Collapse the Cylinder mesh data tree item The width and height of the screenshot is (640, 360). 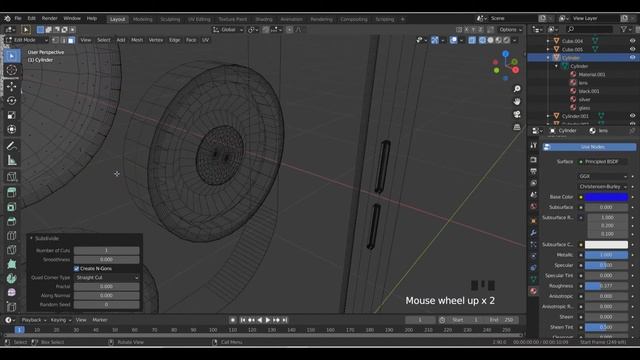pos(556,66)
